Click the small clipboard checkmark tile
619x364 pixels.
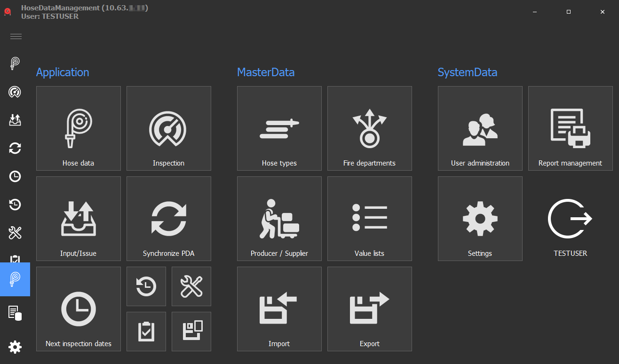[x=146, y=331]
